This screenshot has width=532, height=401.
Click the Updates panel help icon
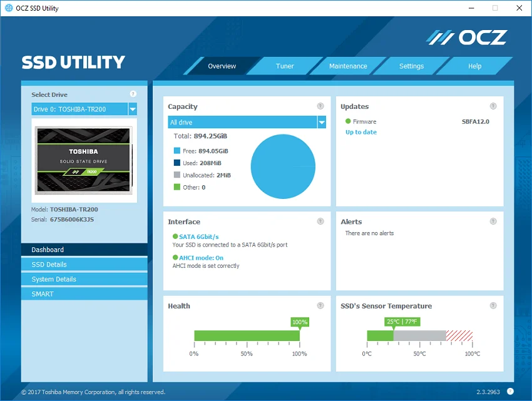493,106
